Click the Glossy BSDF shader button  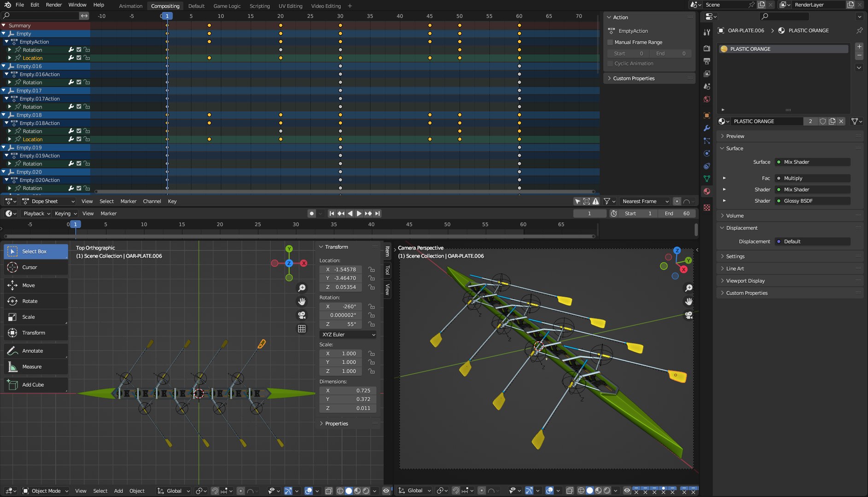(813, 201)
